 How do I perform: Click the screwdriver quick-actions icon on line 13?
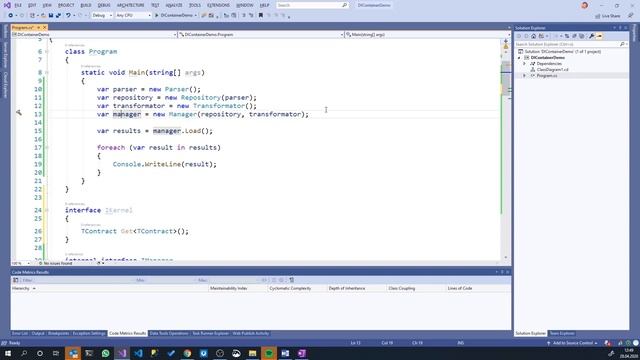click(19, 113)
